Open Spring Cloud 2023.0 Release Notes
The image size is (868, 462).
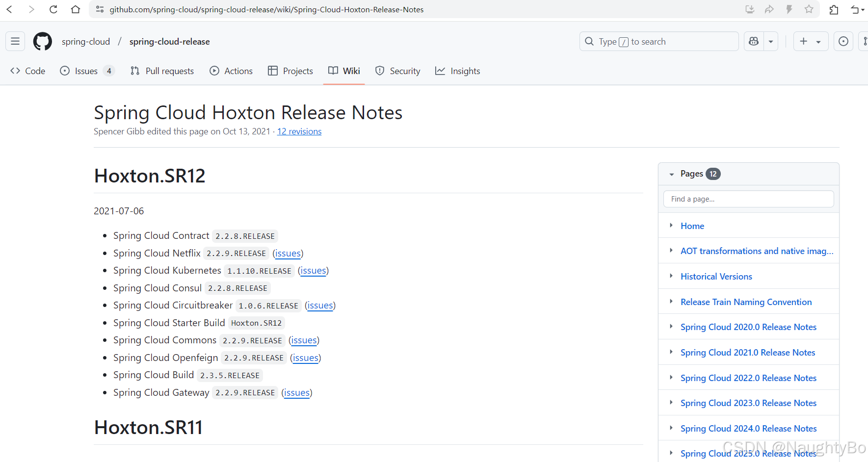coord(748,403)
